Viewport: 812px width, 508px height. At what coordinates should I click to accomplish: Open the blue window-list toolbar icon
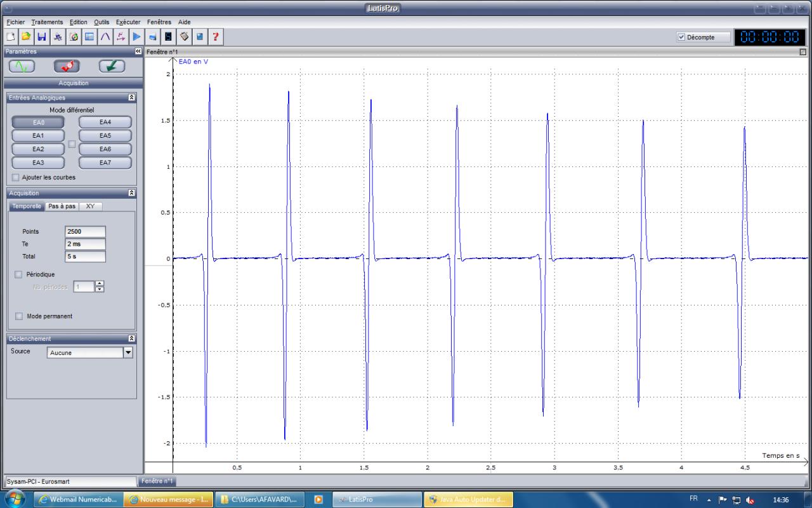(x=89, y=37)
